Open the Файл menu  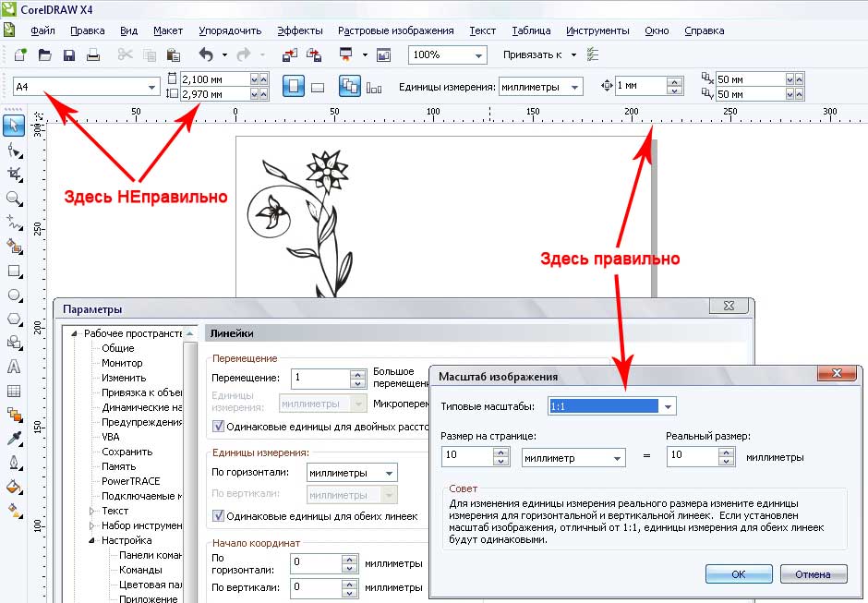[x=42, y=31]
